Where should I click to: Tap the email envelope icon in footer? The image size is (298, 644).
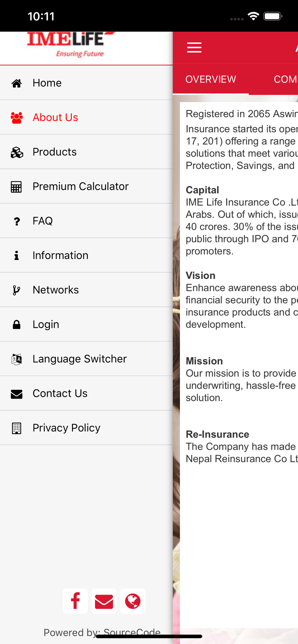tap(104, 601)
